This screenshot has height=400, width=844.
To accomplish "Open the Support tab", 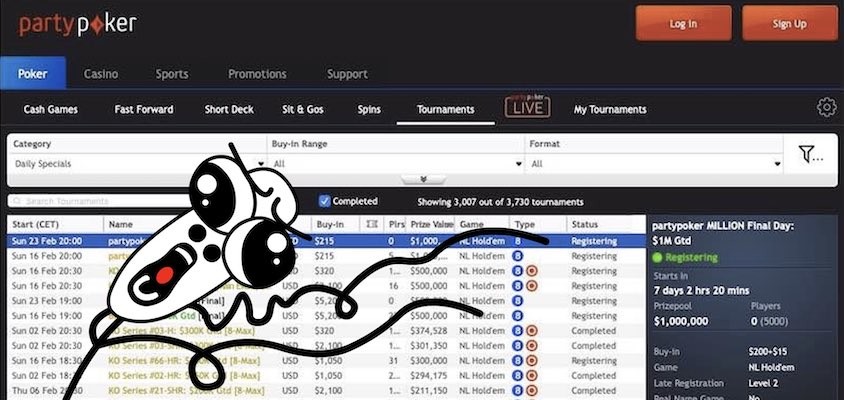I will [347, 74].
